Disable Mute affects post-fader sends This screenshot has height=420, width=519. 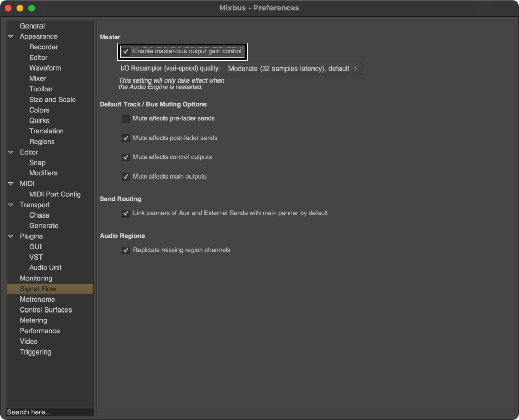click(126, 138)
